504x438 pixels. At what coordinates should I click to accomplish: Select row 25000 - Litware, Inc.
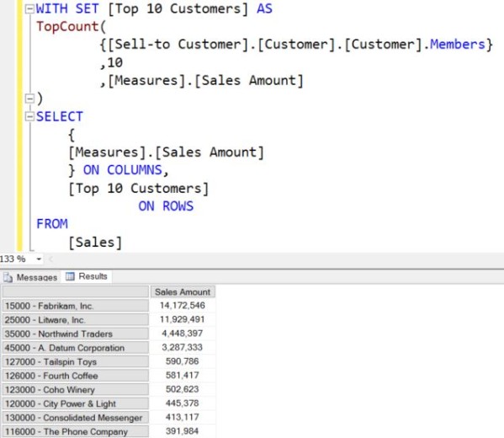(76, 320)
